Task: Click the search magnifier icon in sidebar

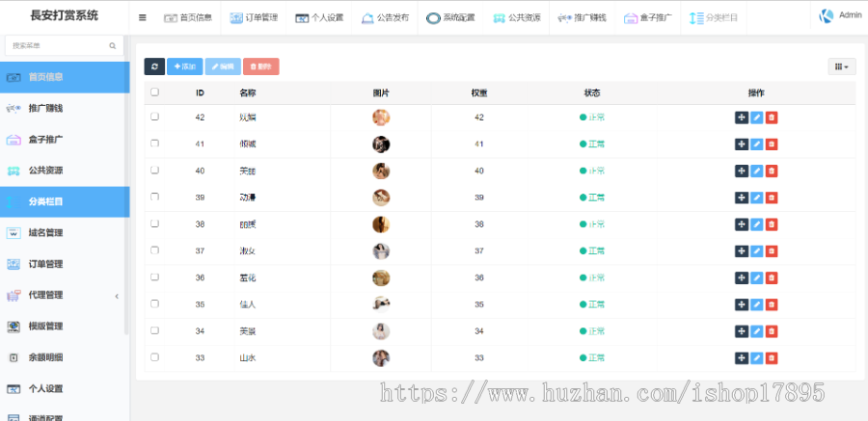Action: [112, 45]
